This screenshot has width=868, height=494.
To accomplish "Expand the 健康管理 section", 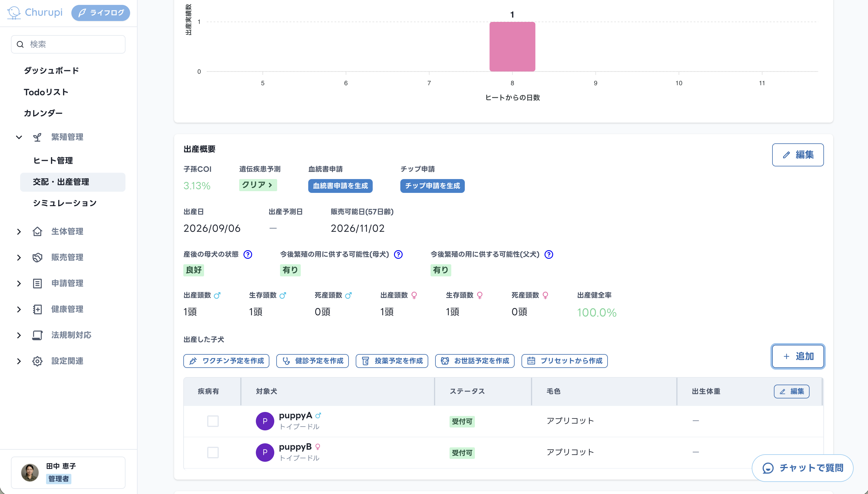I will click(19, 309).
